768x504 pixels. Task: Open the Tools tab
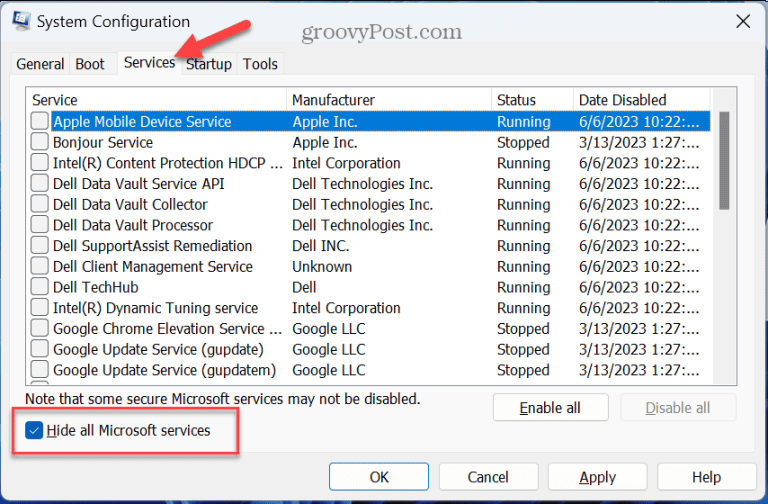click(x=260, y=64)
